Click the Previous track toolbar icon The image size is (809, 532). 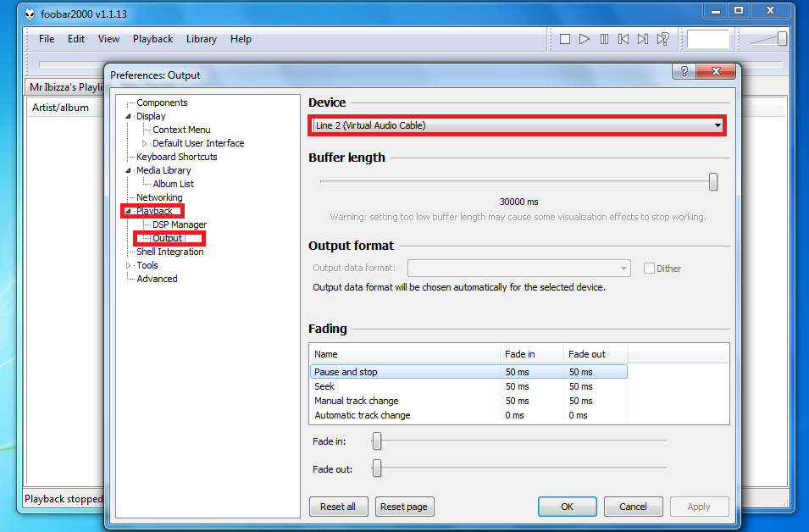pyautogui.click(x=623, y=39)
